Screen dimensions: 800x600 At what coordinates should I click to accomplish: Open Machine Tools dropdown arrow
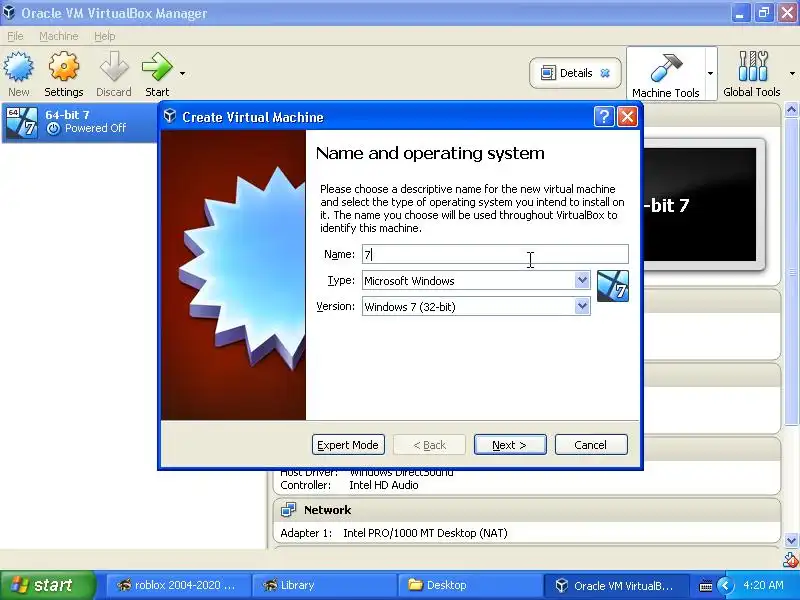click(x=710, y=73)
